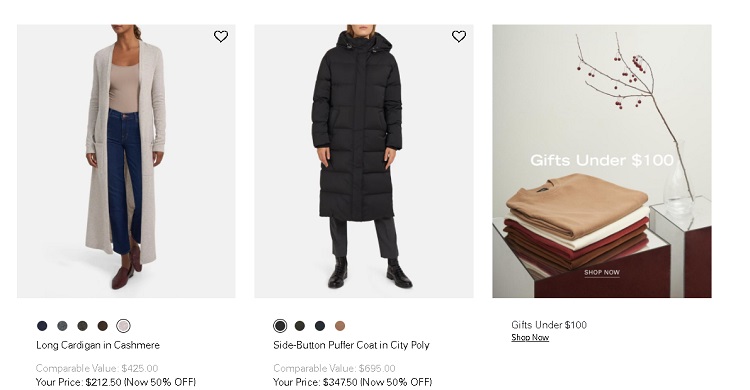Image resolution: width=750 pixels, height=390 pixels.
Task: Click the Gifts Under $100 caption below the banner
Action: click(549, 325)
